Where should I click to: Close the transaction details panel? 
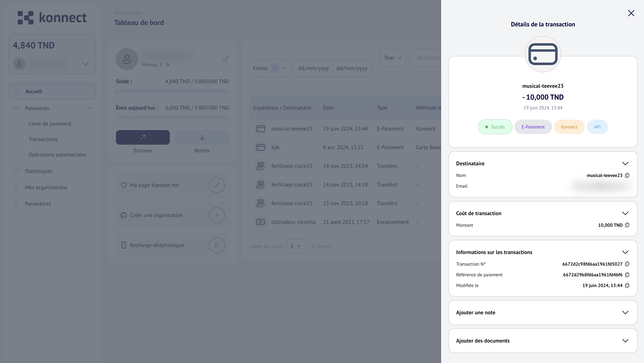click(x=631, y=13)
